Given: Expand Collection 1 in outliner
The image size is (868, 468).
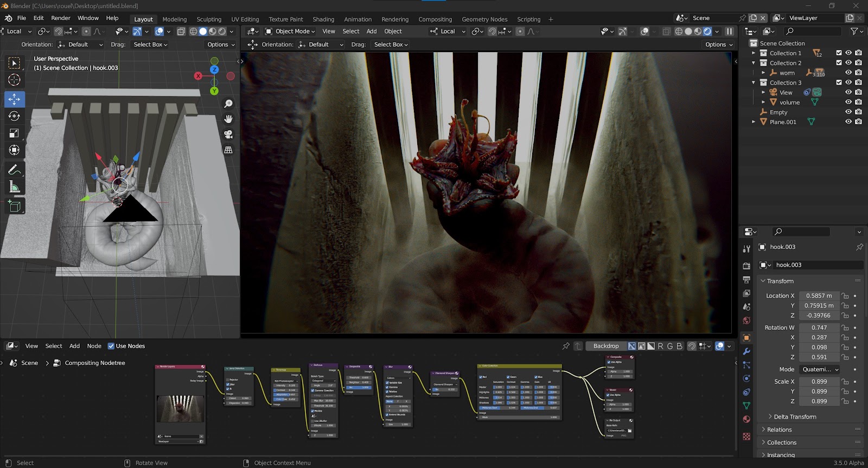Looking at the screenshot, I should pos(754,53).
